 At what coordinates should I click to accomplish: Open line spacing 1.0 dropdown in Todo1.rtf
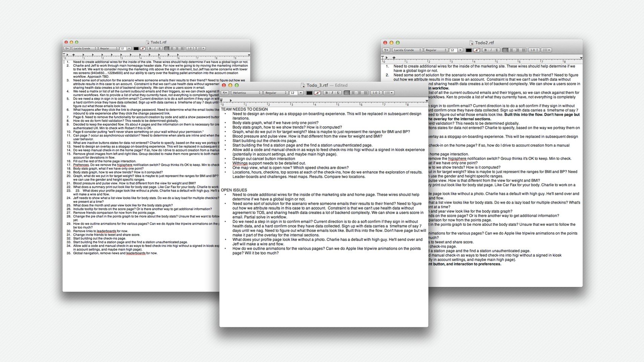click(191, 48)
